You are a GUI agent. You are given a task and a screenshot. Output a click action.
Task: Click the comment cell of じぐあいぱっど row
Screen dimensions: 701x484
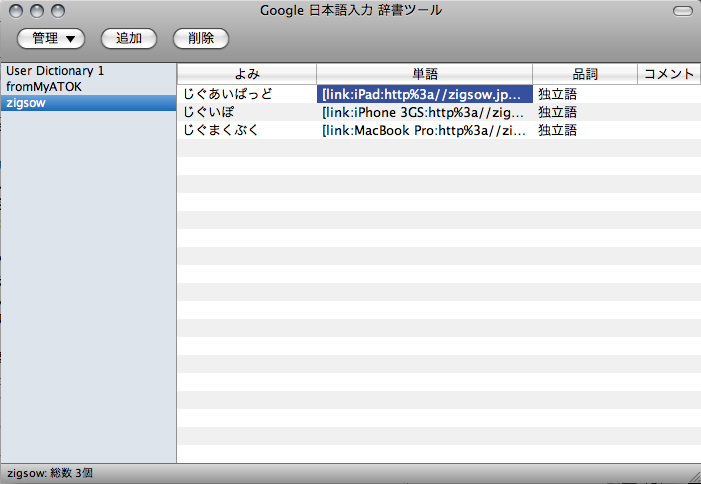(669, 94)
